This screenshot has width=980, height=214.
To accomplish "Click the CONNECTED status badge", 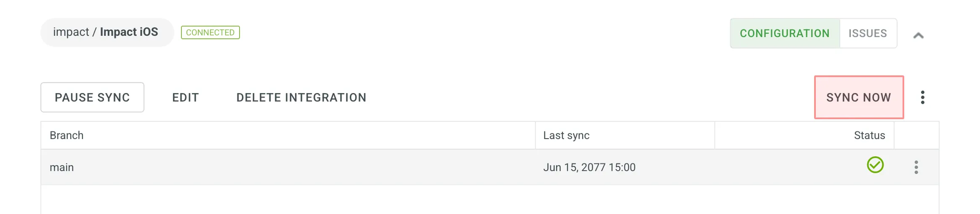I will pyautogui.click(x=210, y=32).
